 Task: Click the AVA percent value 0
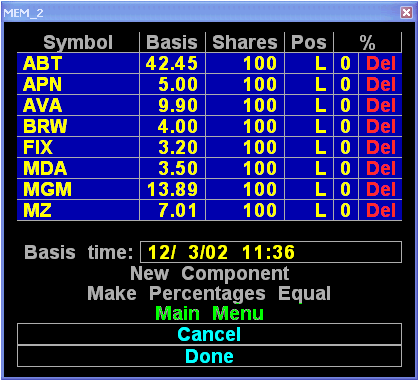point(346,105)
